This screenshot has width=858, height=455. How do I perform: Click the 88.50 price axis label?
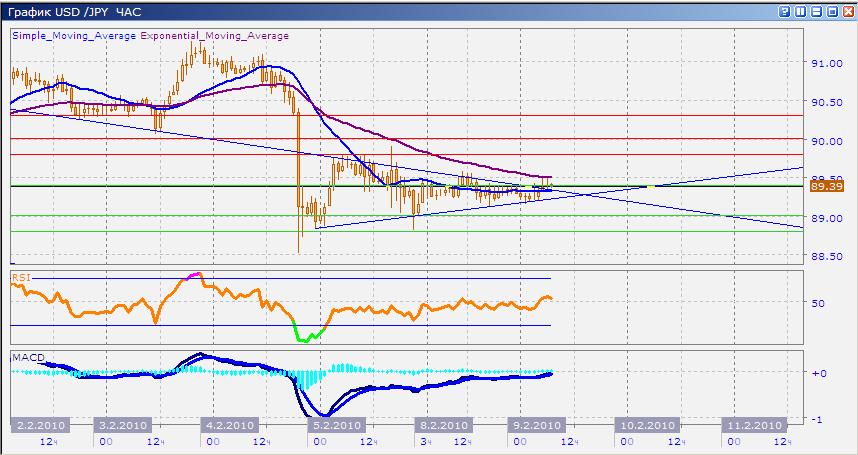pyautogui.click(x=826, y=256)
